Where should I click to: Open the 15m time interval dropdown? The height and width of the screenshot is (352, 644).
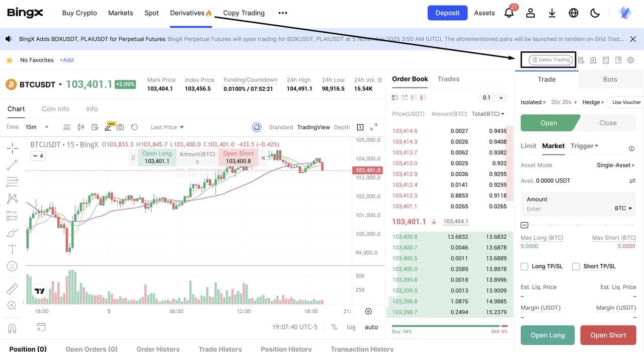38,127
